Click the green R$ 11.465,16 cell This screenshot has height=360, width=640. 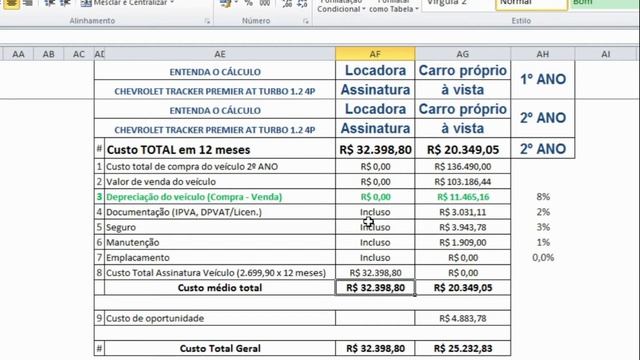[462, 197]
